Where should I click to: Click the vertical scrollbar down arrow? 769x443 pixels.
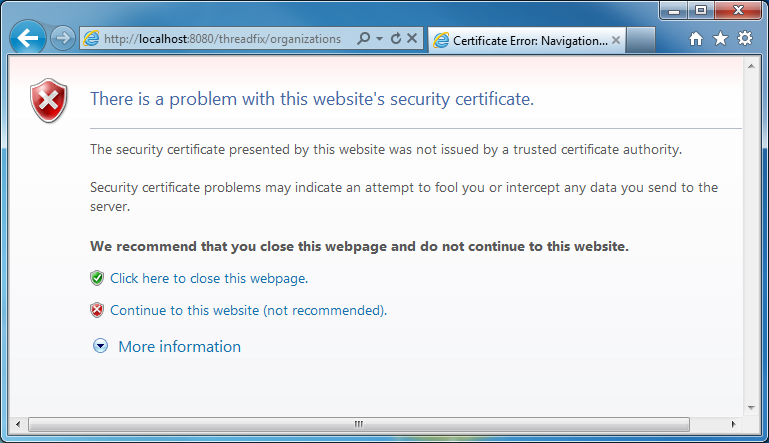point(751,408)
